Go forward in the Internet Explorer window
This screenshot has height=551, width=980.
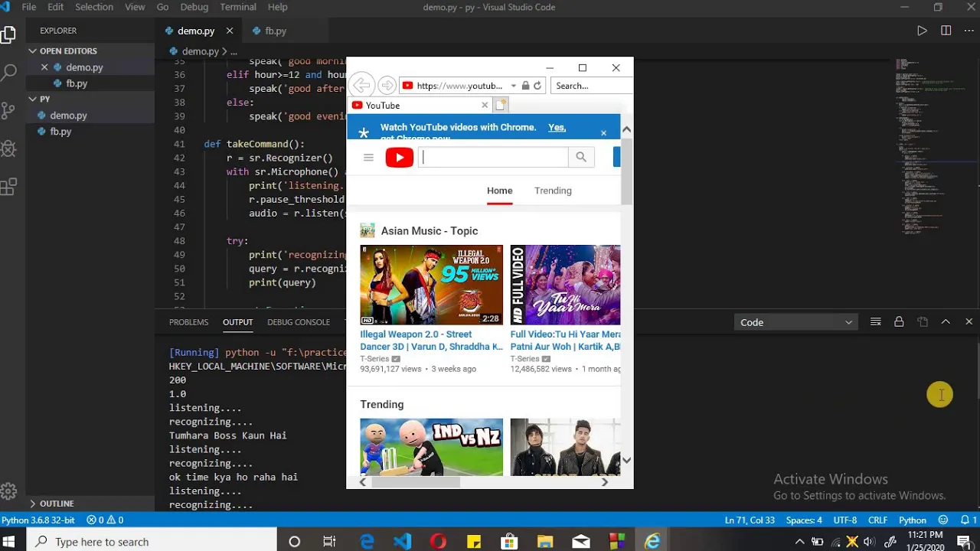[387, 86]
